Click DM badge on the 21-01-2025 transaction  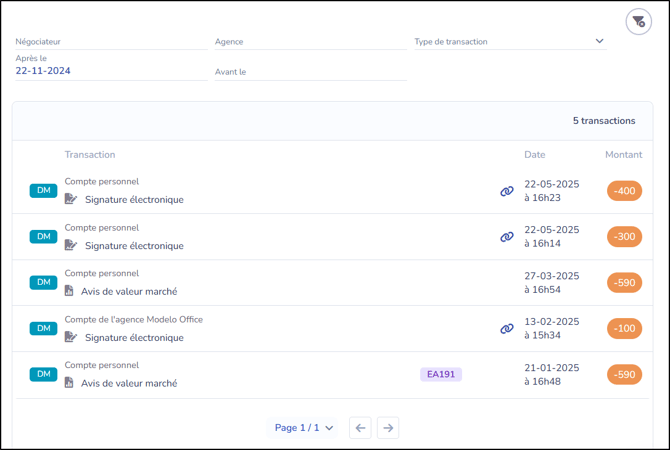(44, 374)
